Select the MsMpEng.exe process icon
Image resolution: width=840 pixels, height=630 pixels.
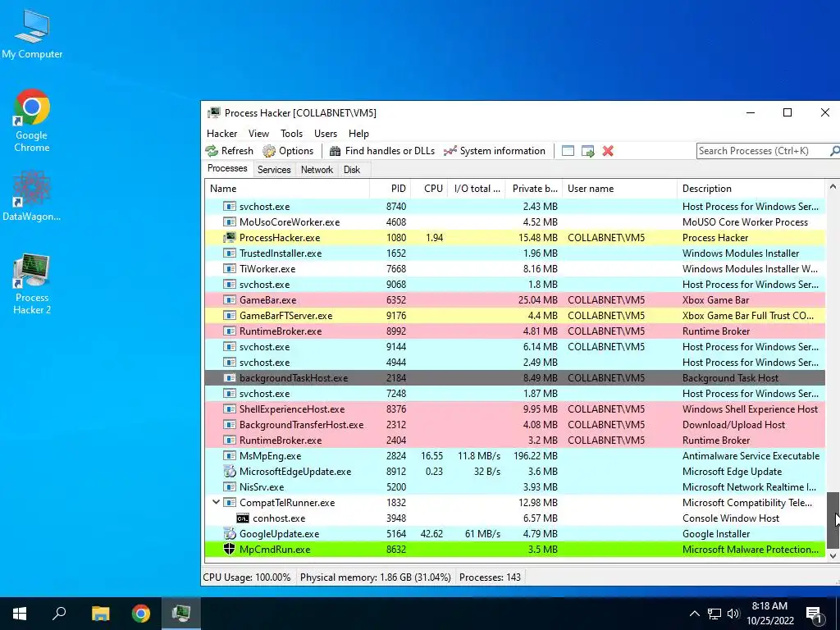coord(230,456)
